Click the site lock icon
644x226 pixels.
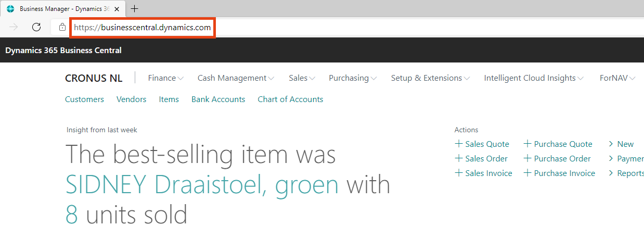point(62,27)
